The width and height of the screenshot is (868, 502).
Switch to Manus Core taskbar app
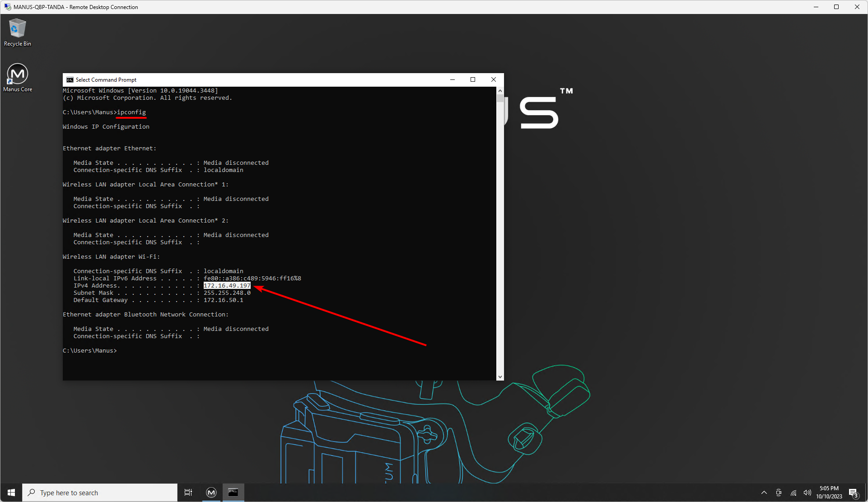[x=211, y=493]
